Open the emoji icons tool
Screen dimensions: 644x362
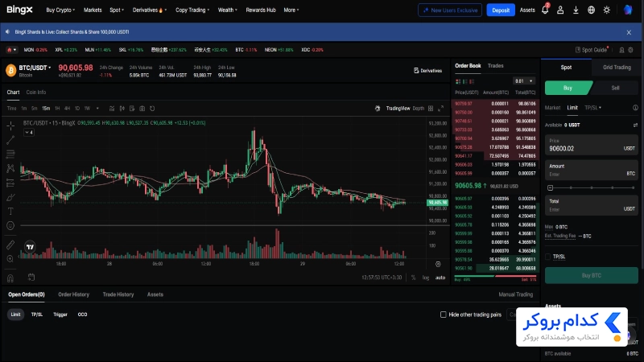tap(10, 225)
